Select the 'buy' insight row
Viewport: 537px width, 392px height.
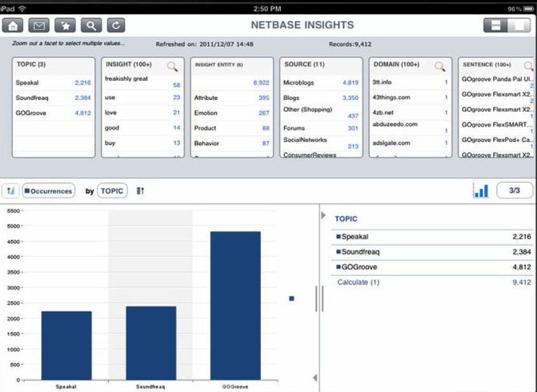coord(143,143)
